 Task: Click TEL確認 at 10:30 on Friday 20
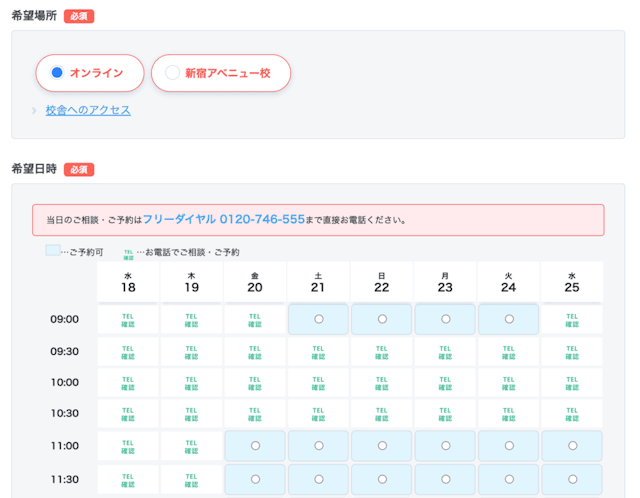tap(255, 414)
